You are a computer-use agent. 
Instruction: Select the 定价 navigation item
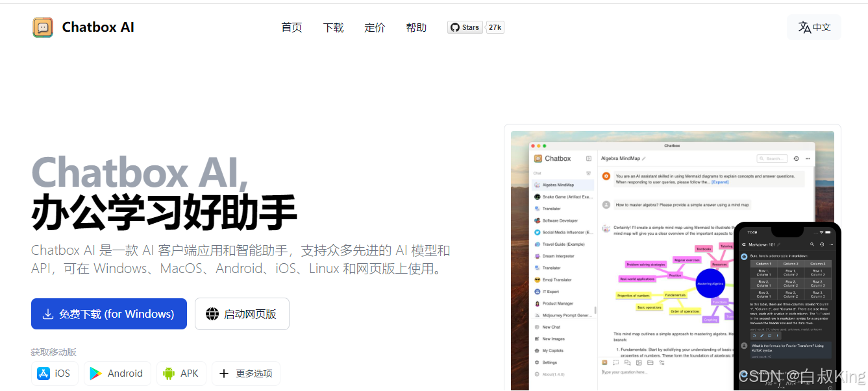click(375, 27)
